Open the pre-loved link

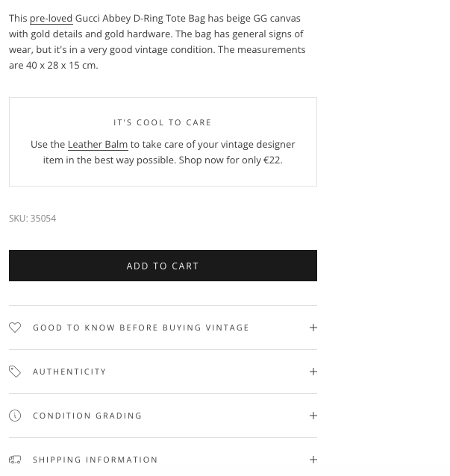(51, 18)
